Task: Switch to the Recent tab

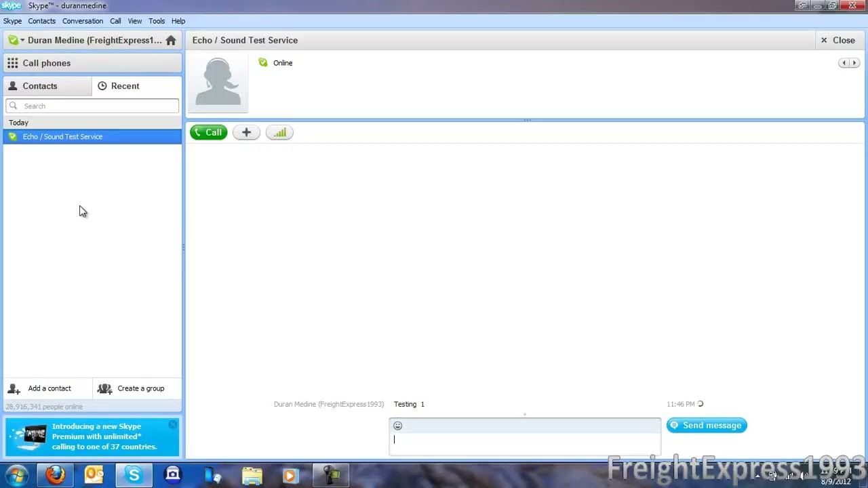Action: click(137, 86)
